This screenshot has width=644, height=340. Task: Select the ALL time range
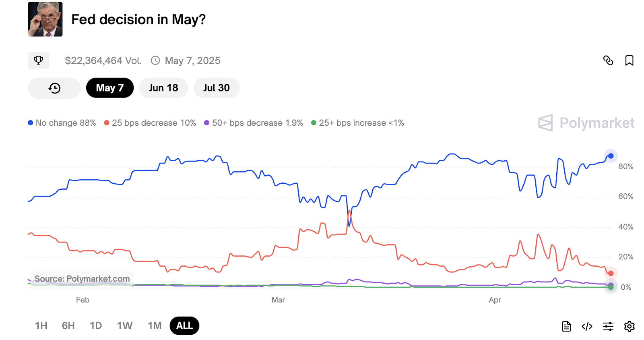point(184,325)
